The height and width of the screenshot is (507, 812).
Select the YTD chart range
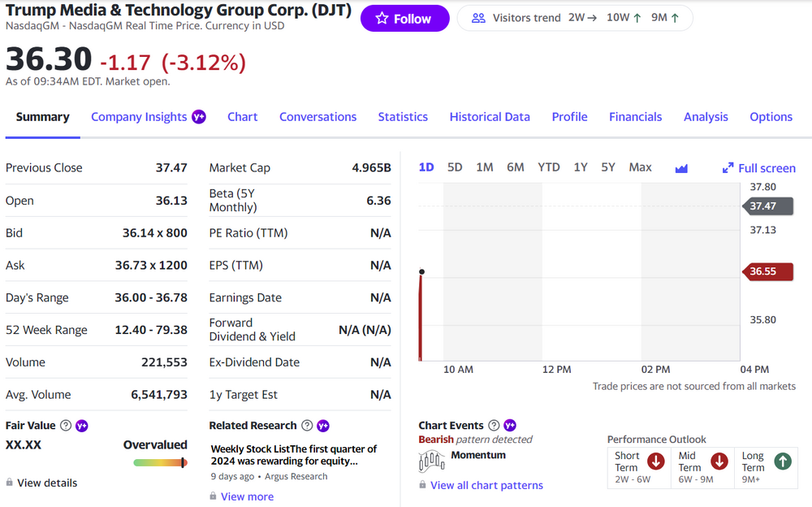(x=549, y=167)
